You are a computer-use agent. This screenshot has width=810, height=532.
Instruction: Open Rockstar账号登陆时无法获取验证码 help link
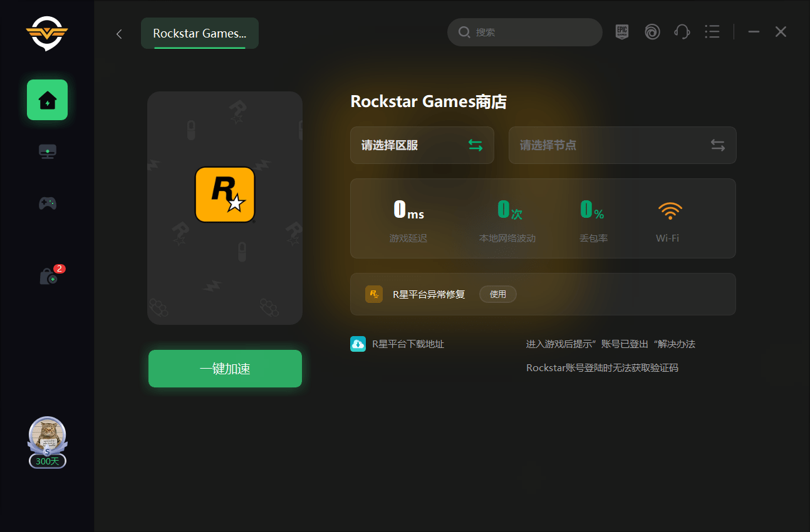(x=602, y=367)
